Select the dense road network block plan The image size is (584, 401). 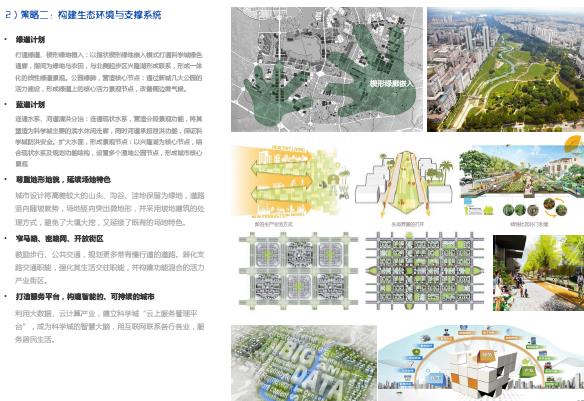tap(424, 271)
